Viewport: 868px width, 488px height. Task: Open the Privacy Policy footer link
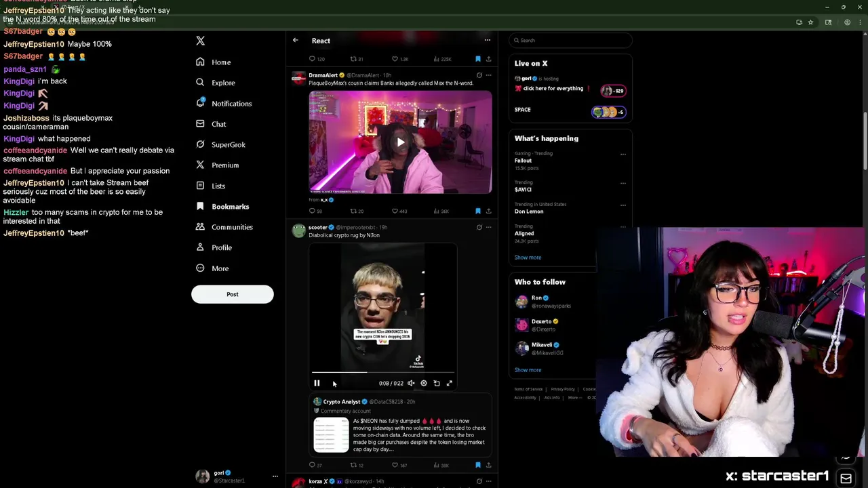click(x=563, y=389)
